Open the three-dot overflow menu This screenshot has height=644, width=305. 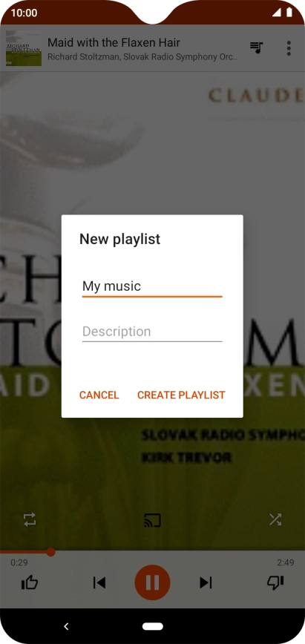click(289, 48)
